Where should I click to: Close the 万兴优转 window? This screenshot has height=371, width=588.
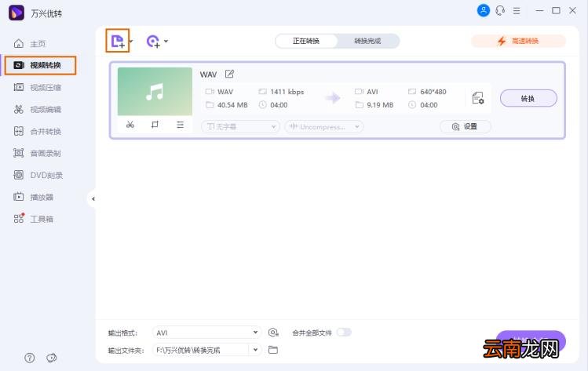point(572,11)
